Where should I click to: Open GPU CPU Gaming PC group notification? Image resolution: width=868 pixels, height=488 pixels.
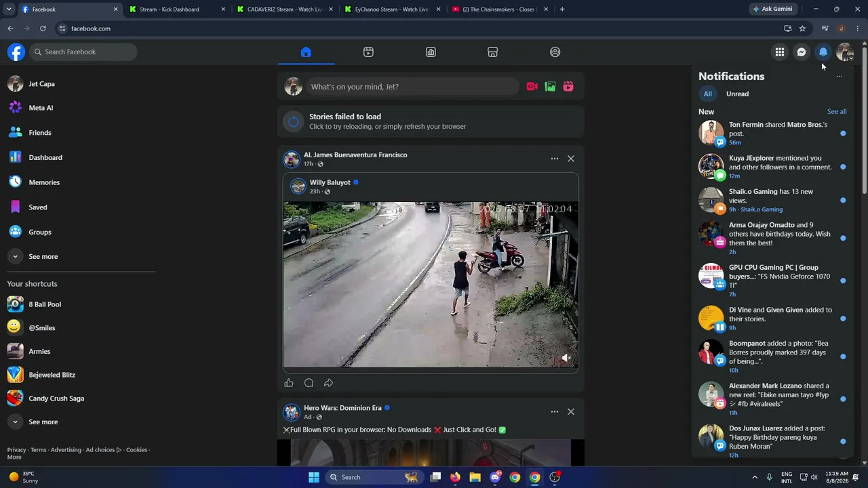[772, 281]
